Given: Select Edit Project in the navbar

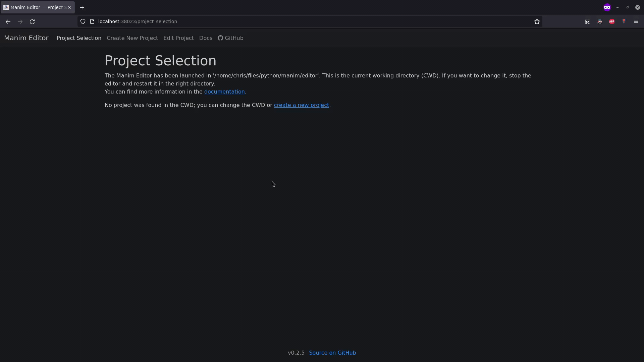Looking at the screenshot, I should [178, 38].
